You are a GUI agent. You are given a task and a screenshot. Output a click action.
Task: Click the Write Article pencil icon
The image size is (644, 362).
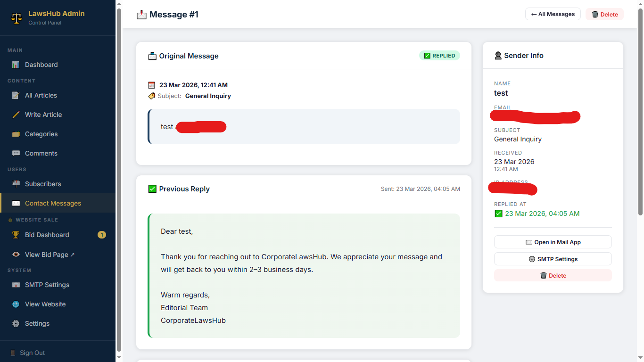tap(16, 115)
